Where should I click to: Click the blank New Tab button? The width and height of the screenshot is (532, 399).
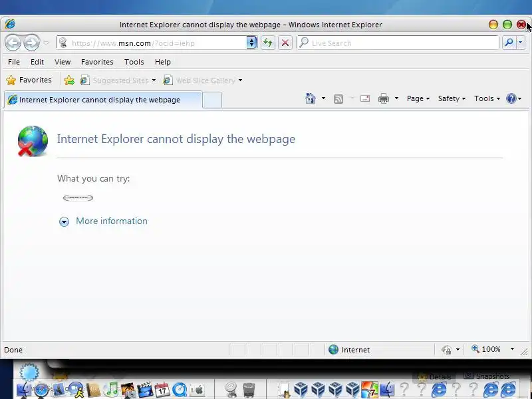[212, 100]
